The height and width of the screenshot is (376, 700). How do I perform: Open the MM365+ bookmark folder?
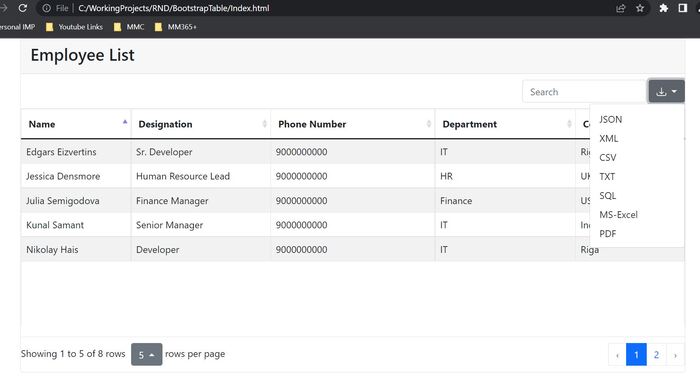pyautogui.click(x=175, y=27)
